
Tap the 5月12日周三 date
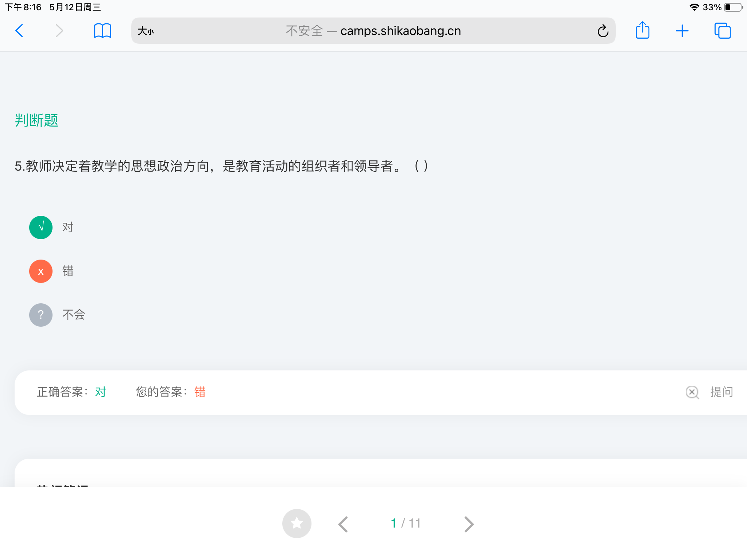75,7
